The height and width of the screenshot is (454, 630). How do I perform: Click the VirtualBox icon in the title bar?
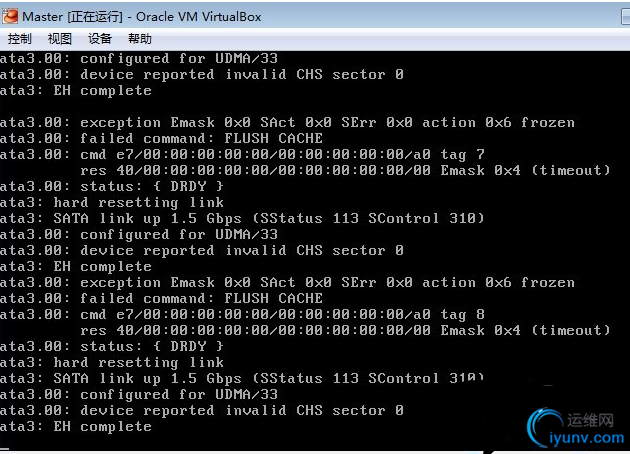(x=11, y=17)
